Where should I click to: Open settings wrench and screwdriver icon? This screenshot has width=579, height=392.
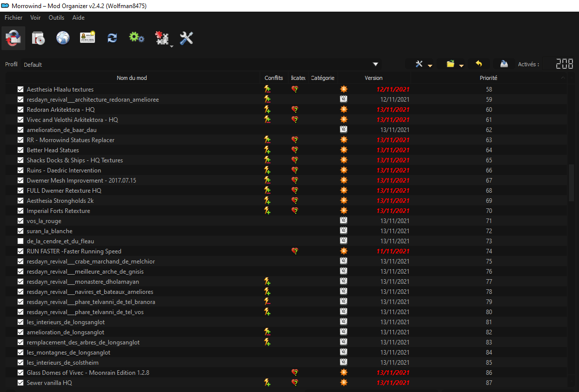tap(187, 38)
